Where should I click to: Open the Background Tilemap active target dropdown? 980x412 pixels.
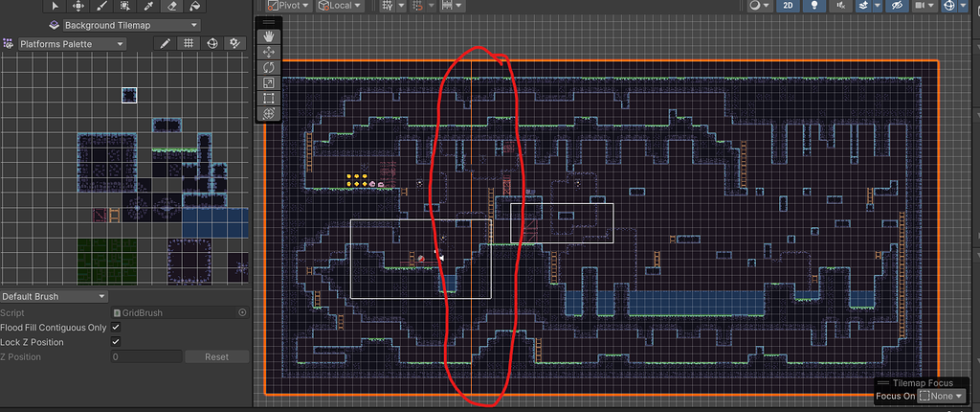tap(132, 26)
